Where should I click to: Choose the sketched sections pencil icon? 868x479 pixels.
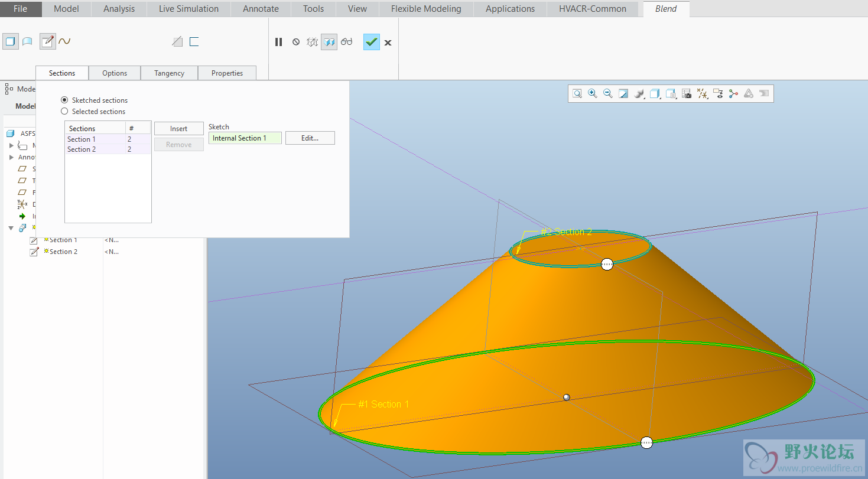coord(47,41)
